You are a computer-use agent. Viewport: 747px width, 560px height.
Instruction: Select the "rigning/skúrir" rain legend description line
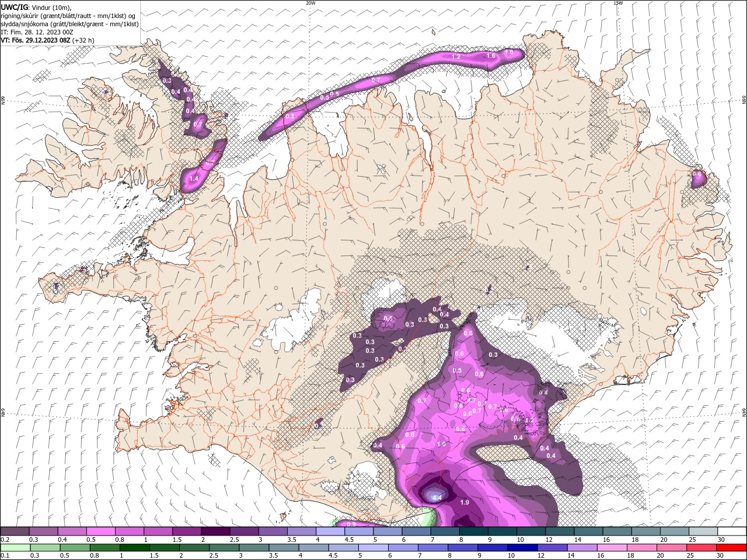(68, 15)
